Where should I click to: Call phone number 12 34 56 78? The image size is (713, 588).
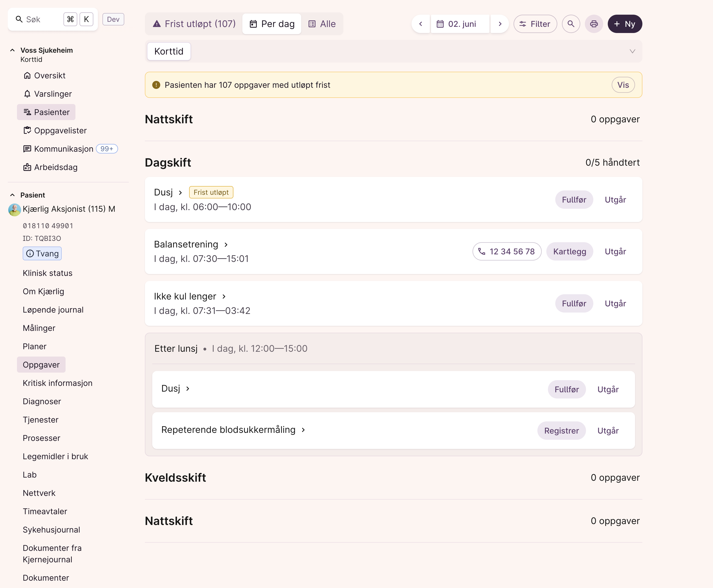tap(507, 251)
